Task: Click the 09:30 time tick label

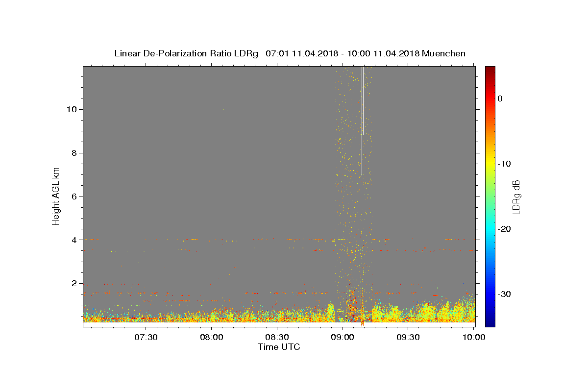Action: tap(408, 337)
